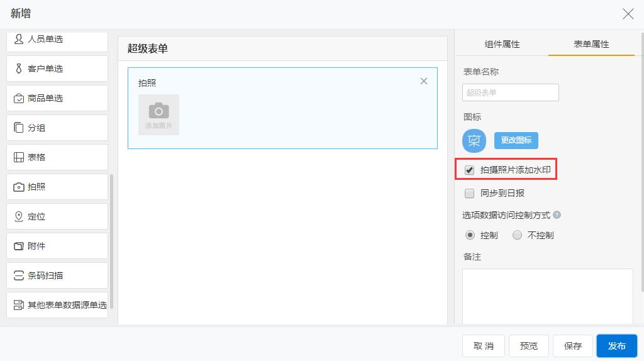644x361 pixels.
Task: Select the 附件 attachment folder icon
Action: point(19,246)
